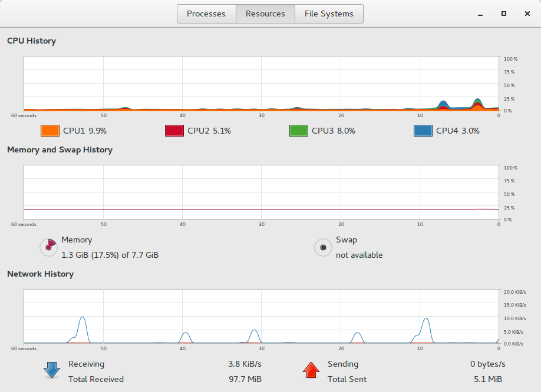Click the Swap pie chart icon
The image size is (541, 392).
[x=323, y=248]
